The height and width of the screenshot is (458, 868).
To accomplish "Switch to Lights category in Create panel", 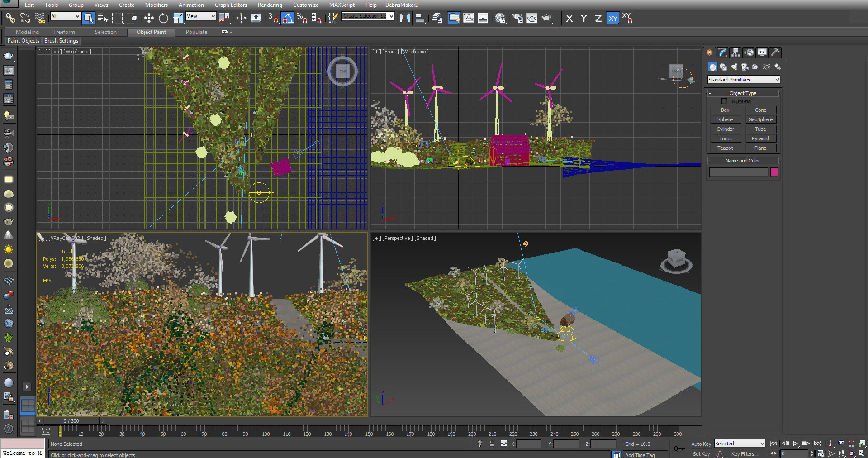I will (734, 67).
